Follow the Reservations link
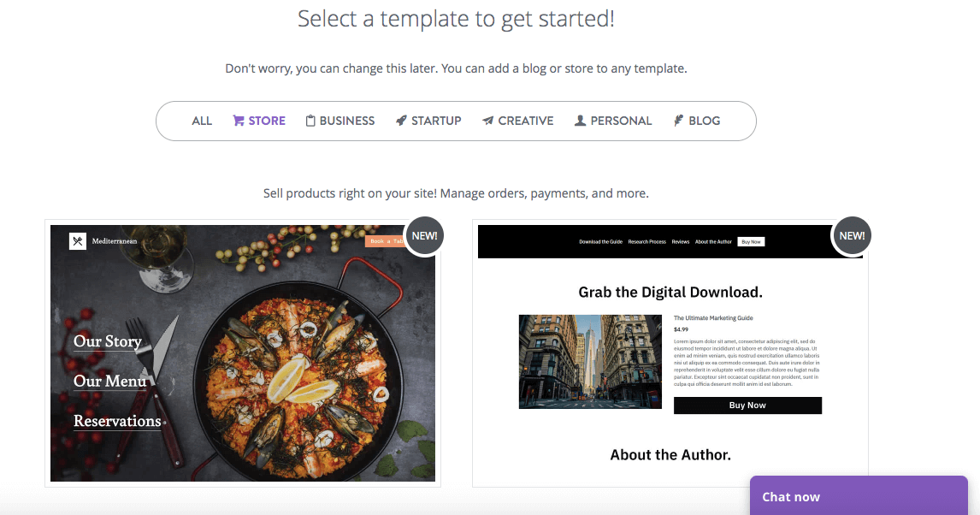The height and width of the screenshot is (515, 980). (x=117, y=421)
